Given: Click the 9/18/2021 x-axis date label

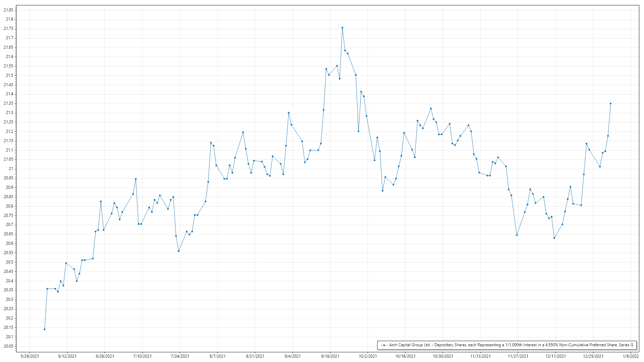Looking at the screenshot, I should 330,356.
